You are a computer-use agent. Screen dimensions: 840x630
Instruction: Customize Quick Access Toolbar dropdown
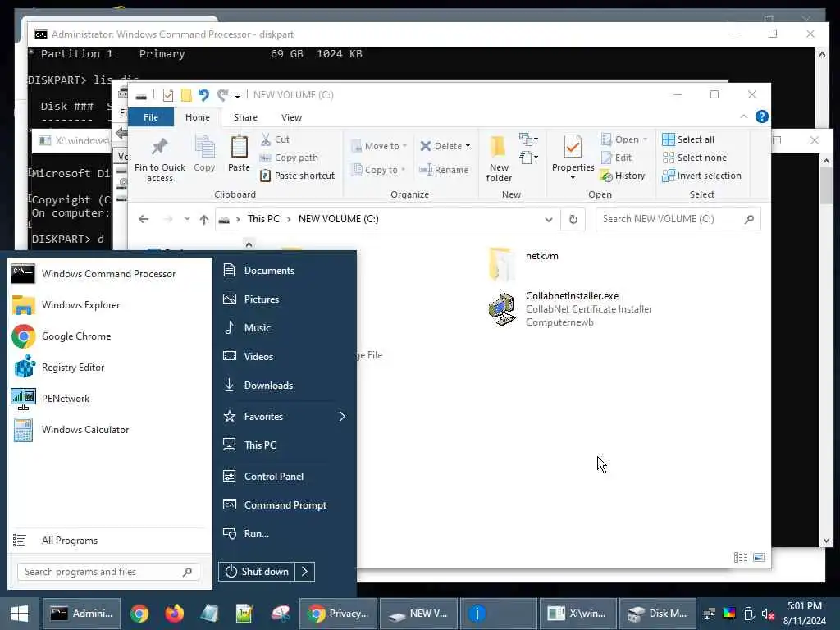pos(237,96)
